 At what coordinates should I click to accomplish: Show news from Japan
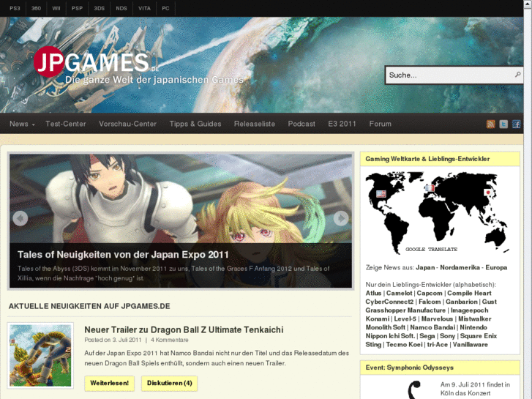point(425,267)
